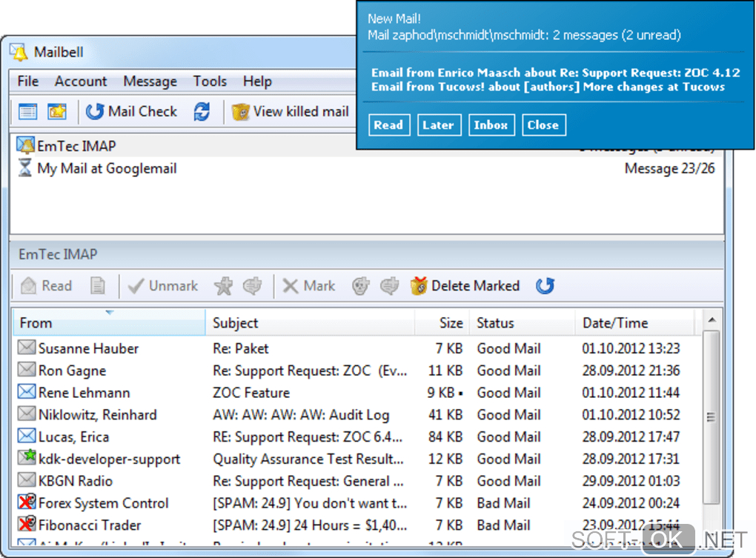
Task: Select subject 'AW: AW: AW: AW: Audit Log'
Action: coord(301,414)
